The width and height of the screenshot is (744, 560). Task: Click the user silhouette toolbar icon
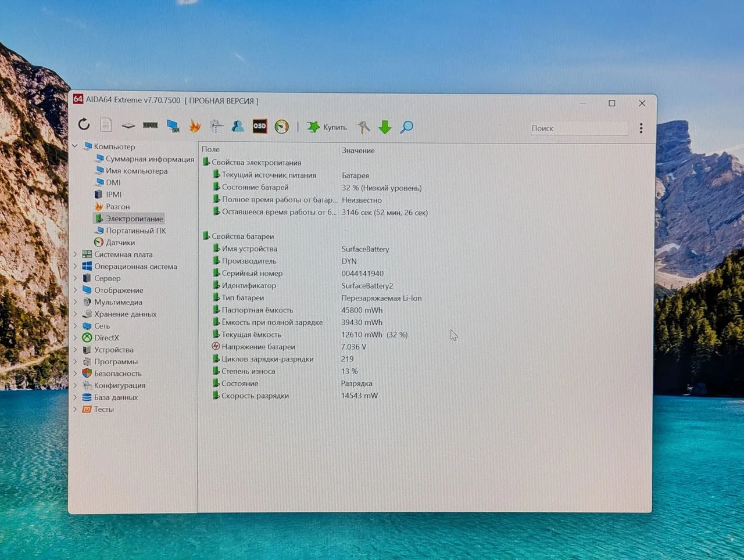(x=238, y=126)
